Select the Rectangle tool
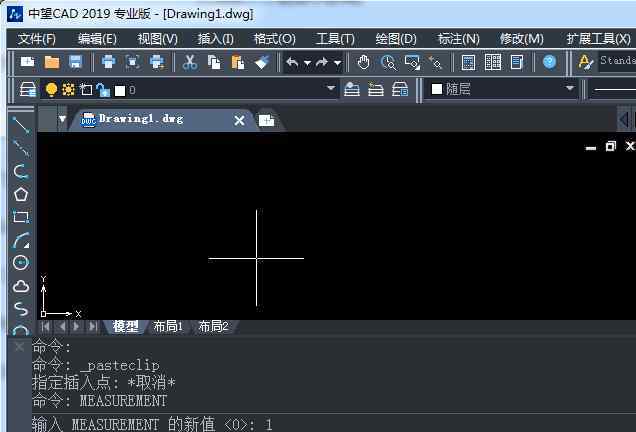The width and height of the screenshot is (636, 432). [x=21, y=217]
